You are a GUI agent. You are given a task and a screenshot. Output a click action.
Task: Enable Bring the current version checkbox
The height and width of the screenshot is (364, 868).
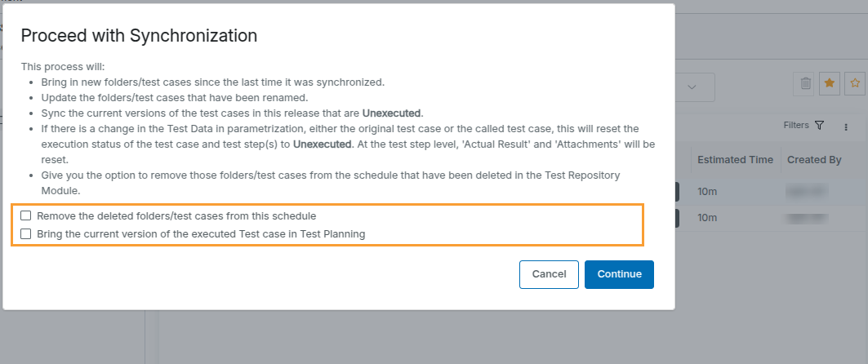pyautogui.click(x=27, y=233)
